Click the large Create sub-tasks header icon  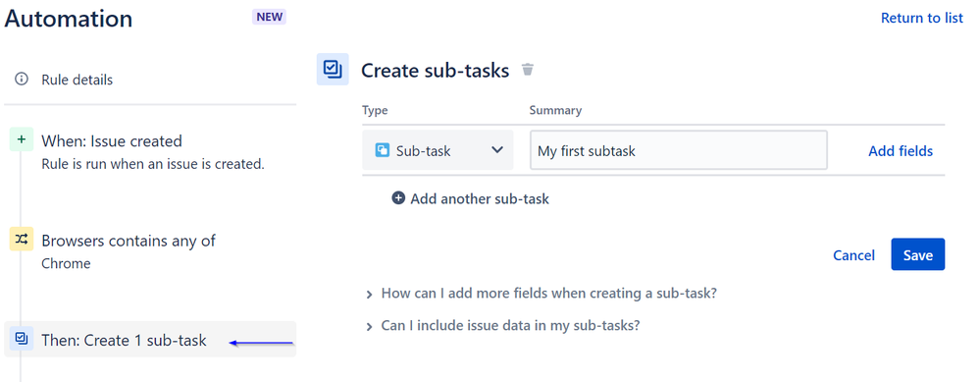click(x=333, y=69)
